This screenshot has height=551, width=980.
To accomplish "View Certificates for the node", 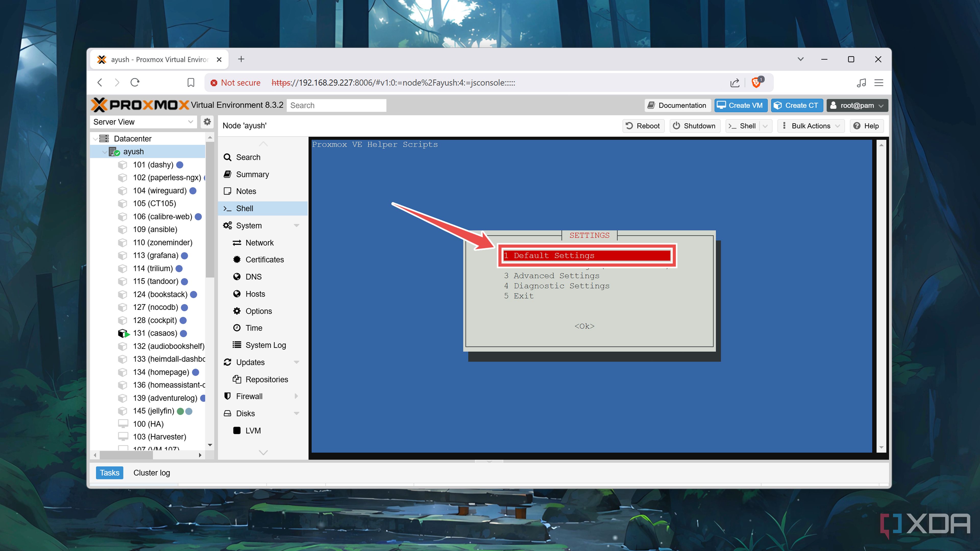I will point(265,259).
